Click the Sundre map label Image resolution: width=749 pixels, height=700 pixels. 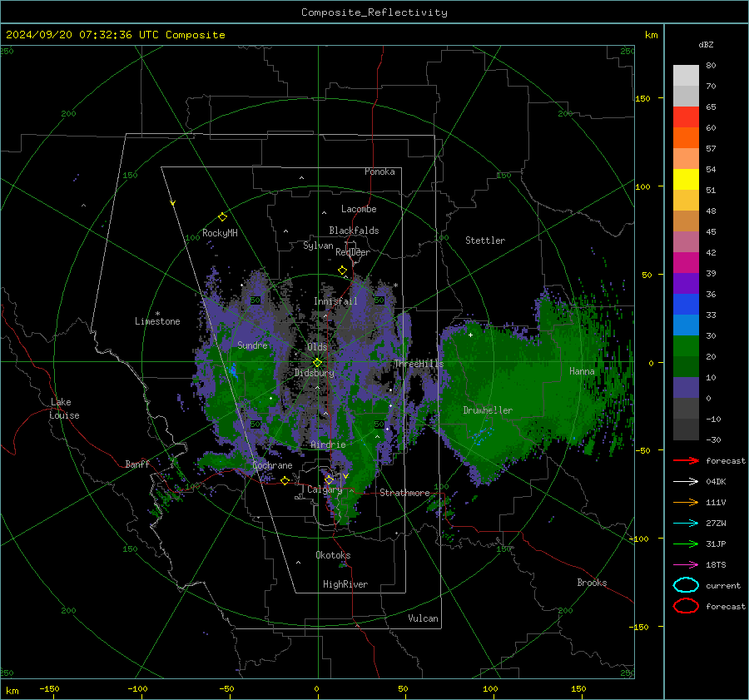click(x=252, y=345)
